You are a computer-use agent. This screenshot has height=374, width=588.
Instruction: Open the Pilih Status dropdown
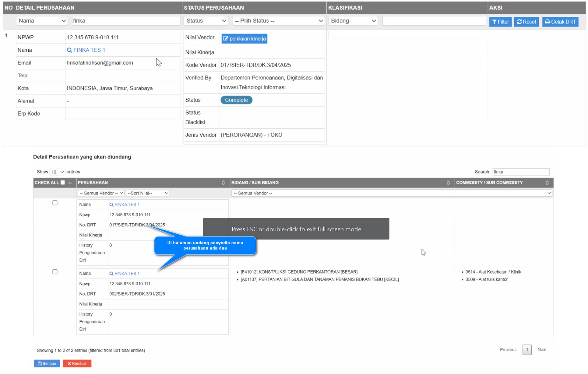click(279, 21)
